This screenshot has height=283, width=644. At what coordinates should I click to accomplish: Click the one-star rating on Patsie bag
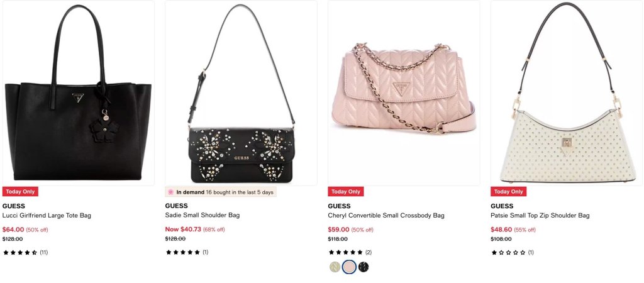tap(512, 252)
